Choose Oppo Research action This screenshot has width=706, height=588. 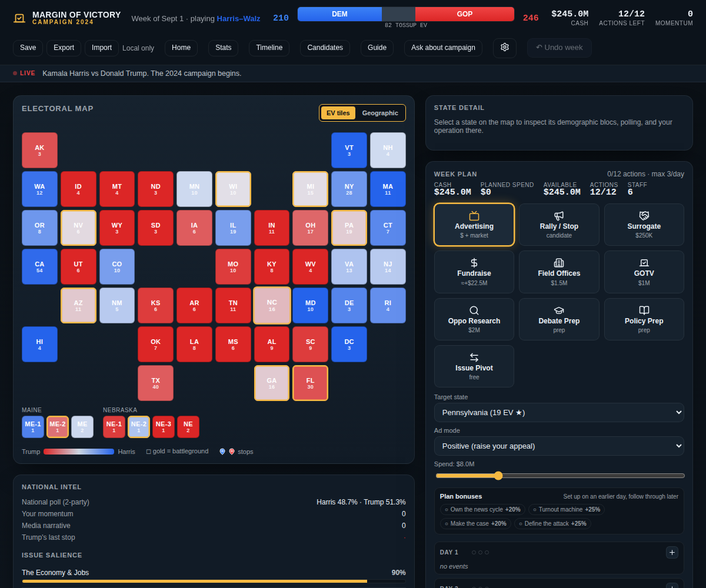pos(474,319)
